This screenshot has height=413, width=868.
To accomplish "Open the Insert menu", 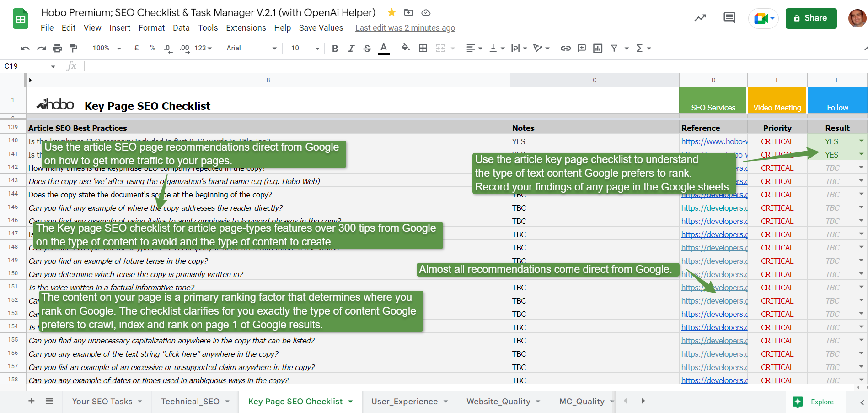I will coord(120,28).
